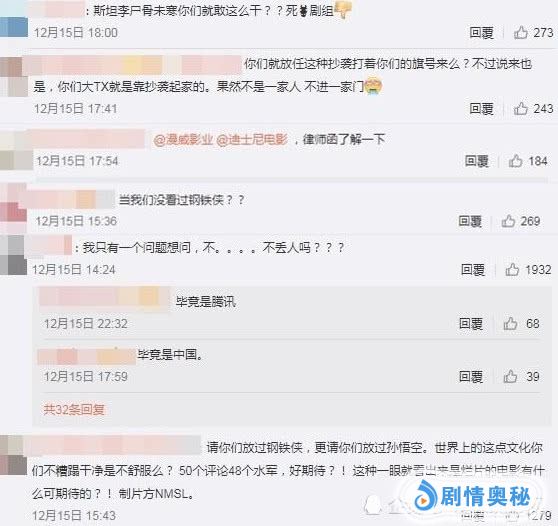558x526 pixels.
Task: Reply to the 18:00 comment
Action: [x=481, y=32]
